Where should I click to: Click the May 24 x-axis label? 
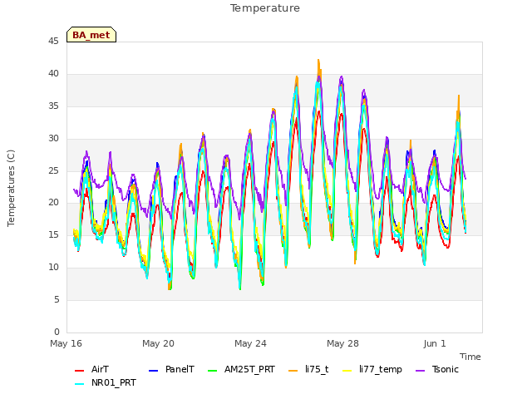tap(250, 343)
